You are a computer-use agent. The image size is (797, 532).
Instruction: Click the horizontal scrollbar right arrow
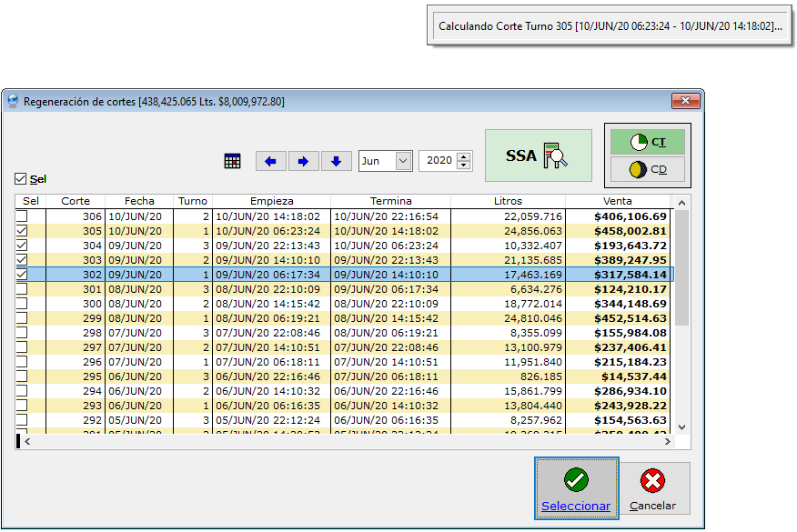coord(668,441)
